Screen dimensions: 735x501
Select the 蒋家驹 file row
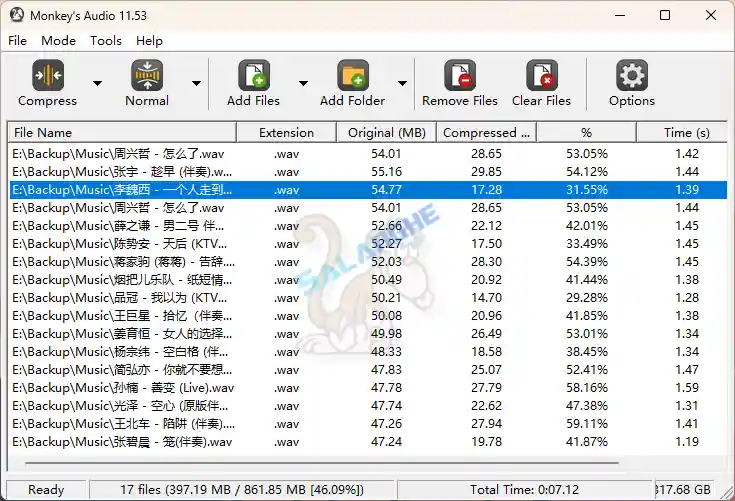[x=368, y=262]
